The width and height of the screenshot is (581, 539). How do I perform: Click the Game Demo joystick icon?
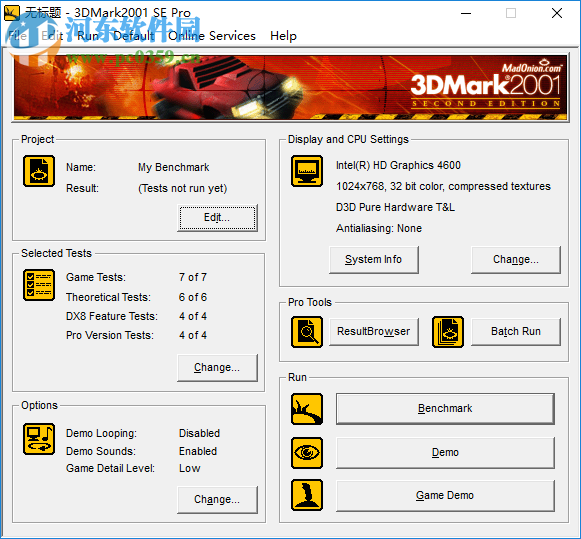pyautogui.click(x=307, y=495)
